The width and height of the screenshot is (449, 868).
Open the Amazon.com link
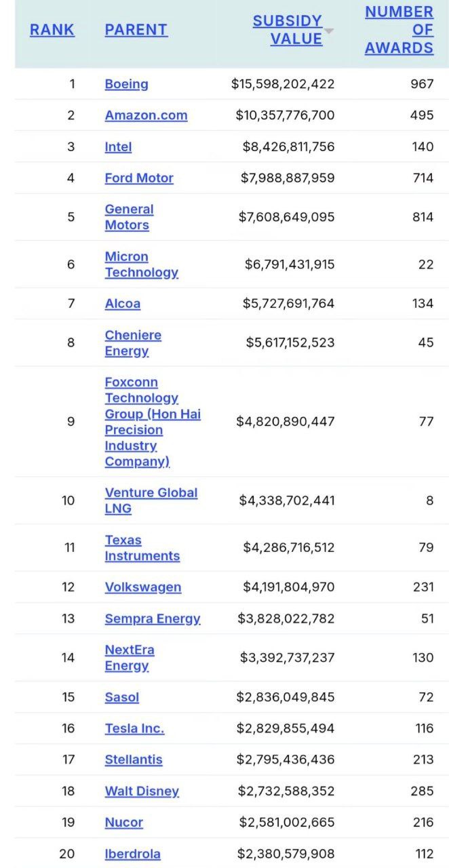pyautogui.click(x=146, y=115)
